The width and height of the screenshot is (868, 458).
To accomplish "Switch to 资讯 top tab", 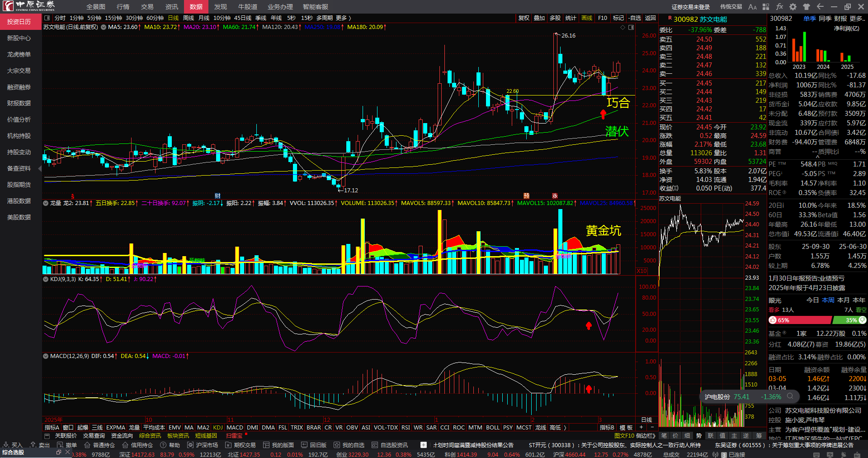I will pyautogui.click(x=172, y=7).
